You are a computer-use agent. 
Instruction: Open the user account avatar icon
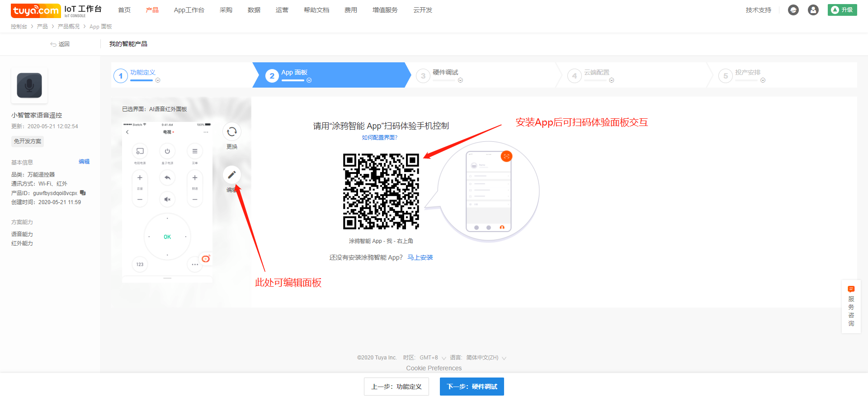tap(813, 10)
